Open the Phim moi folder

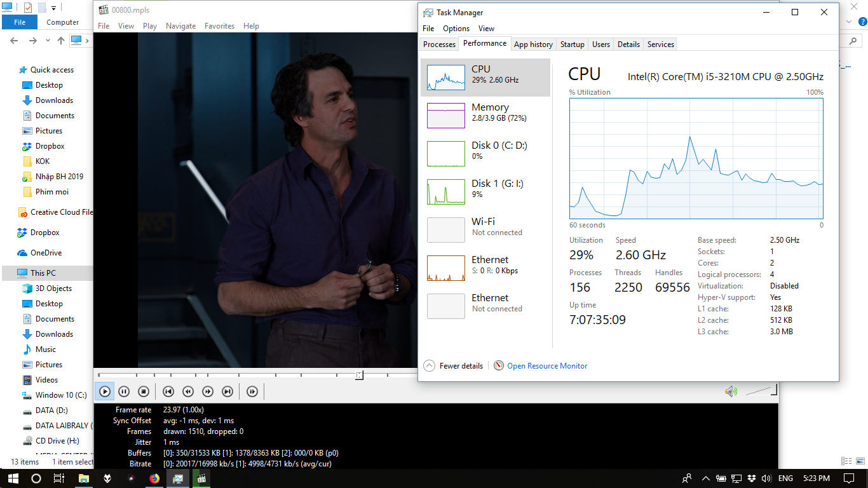52,192
